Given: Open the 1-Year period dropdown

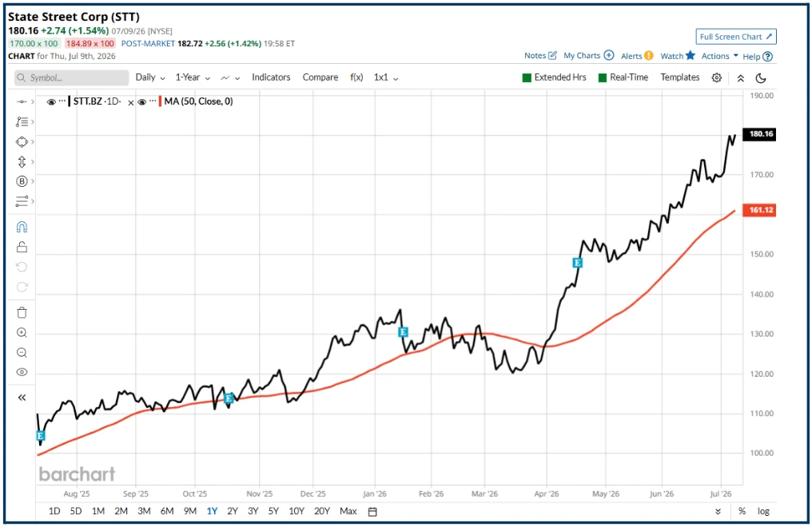Looking at the screenshot, I should click(193, 77).
